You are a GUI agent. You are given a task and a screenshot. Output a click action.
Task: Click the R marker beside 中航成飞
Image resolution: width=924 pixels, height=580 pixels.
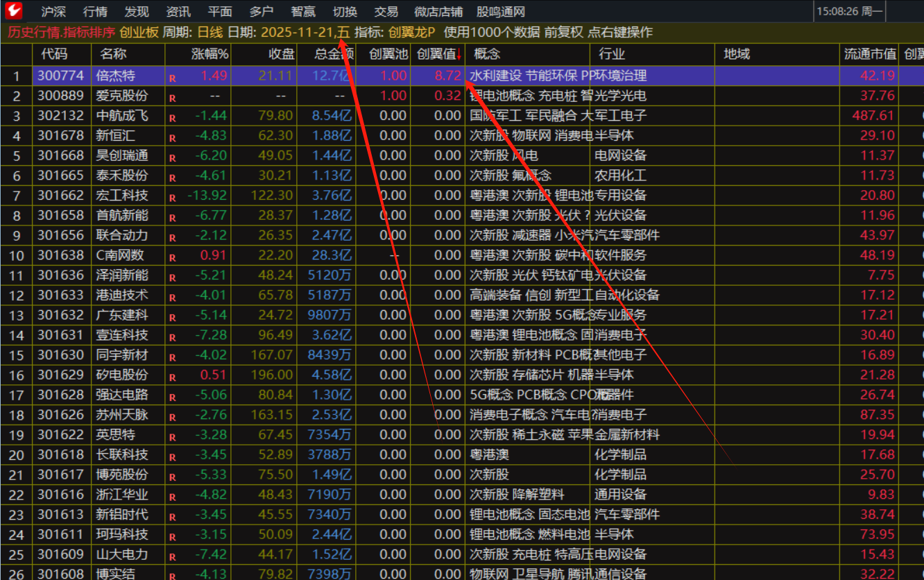point(172,117)
